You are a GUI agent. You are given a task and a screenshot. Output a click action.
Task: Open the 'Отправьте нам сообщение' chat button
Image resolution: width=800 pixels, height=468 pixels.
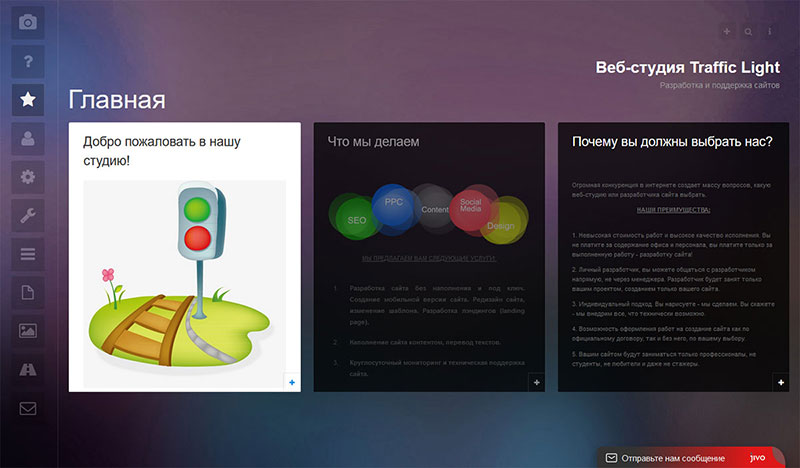click(x=691, y=458)
